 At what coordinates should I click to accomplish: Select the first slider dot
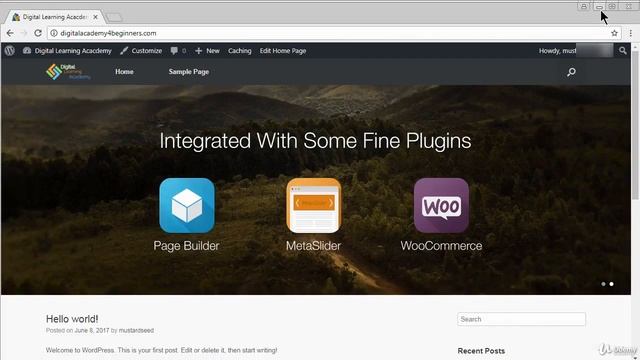pos(603,284)
